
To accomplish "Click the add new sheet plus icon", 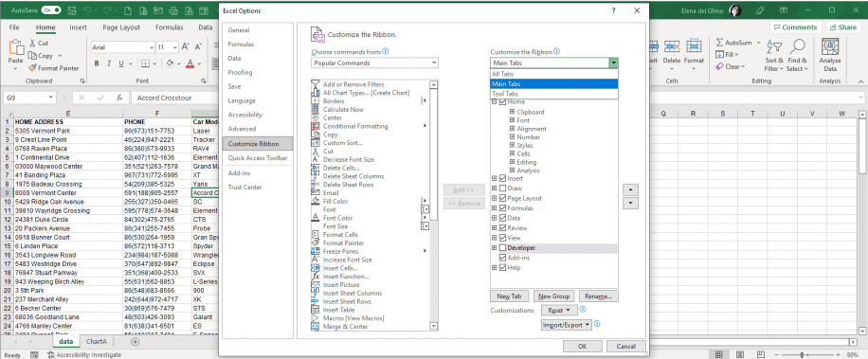I will click(135, 341).
